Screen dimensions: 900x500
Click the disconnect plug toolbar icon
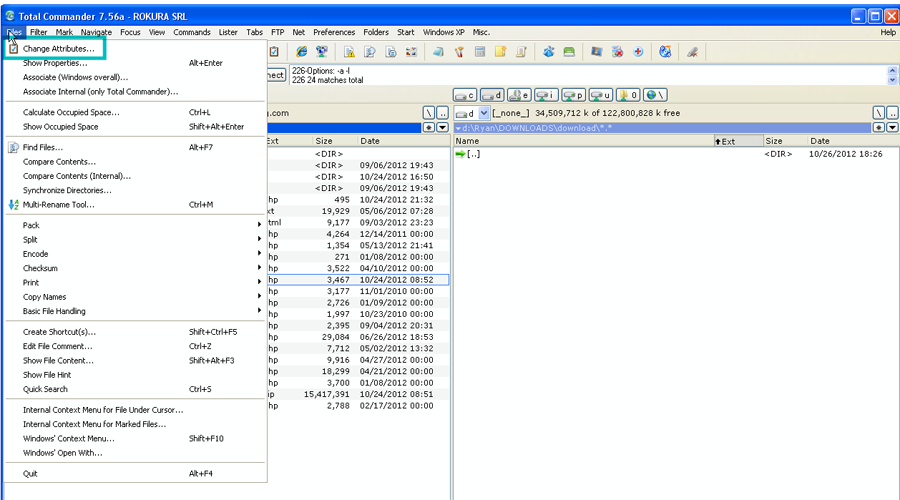[x=693, y=52]
